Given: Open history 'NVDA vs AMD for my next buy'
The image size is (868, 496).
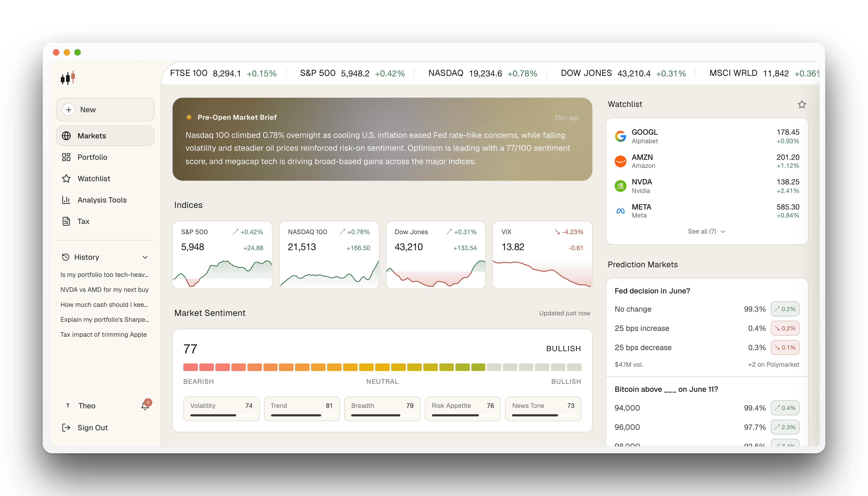Looking at the screenshot, I should coord(104,290).
